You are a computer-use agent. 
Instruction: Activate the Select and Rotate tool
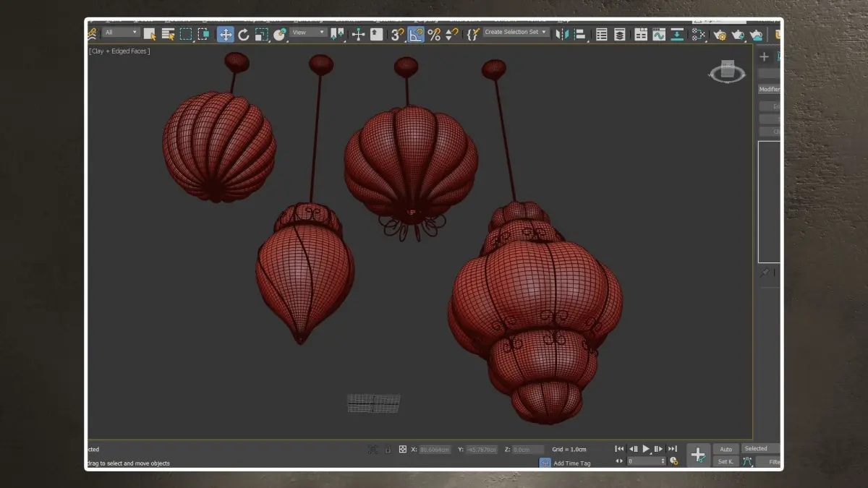pyautogui.click(x=244, y=34)
